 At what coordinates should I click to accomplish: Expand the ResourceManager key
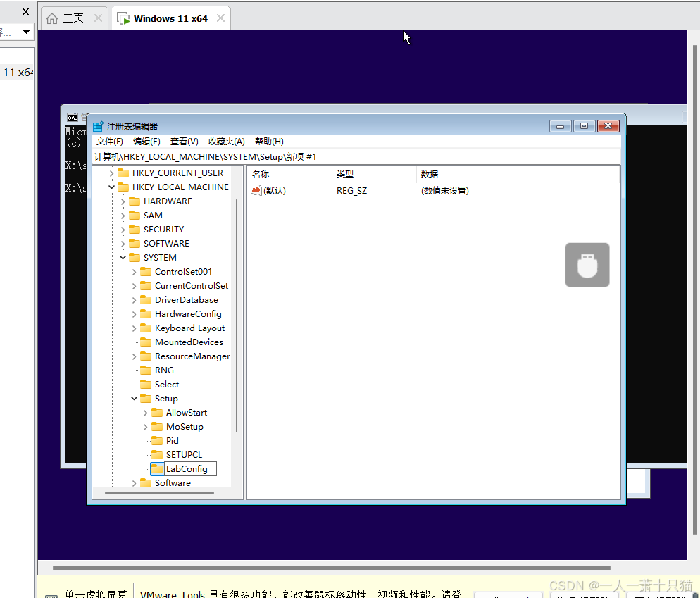click(134, 356)
